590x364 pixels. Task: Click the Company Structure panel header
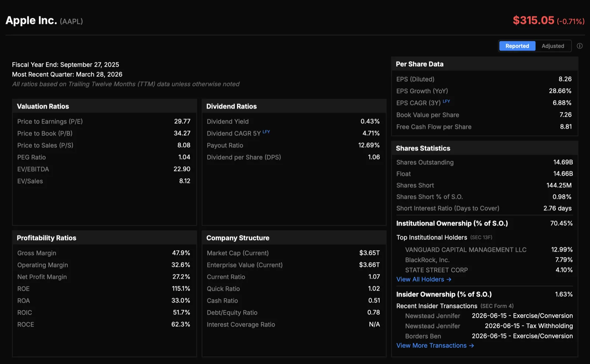click(294, 238)
